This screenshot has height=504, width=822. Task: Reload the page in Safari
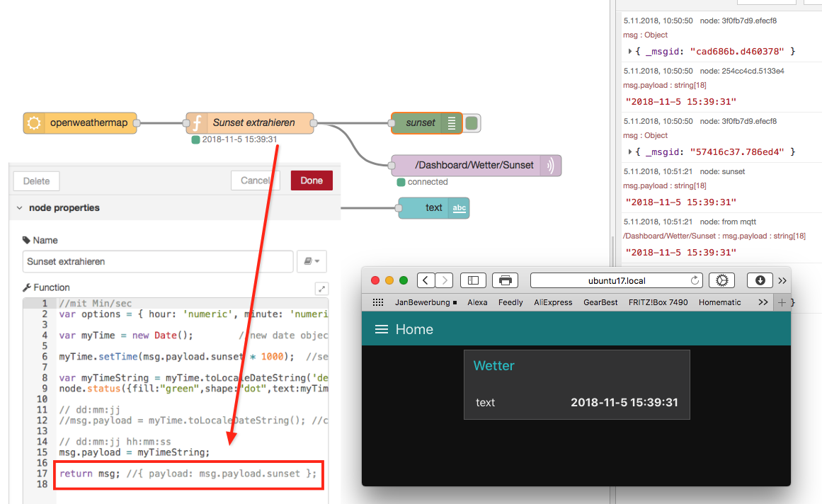695,281
